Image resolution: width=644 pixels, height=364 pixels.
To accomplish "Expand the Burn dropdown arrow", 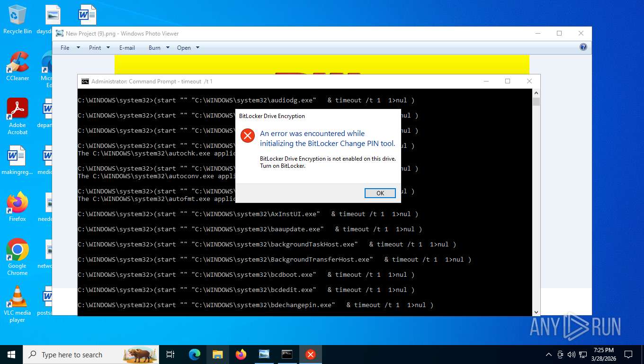I will pyautogui.click(x=168, y=48).
